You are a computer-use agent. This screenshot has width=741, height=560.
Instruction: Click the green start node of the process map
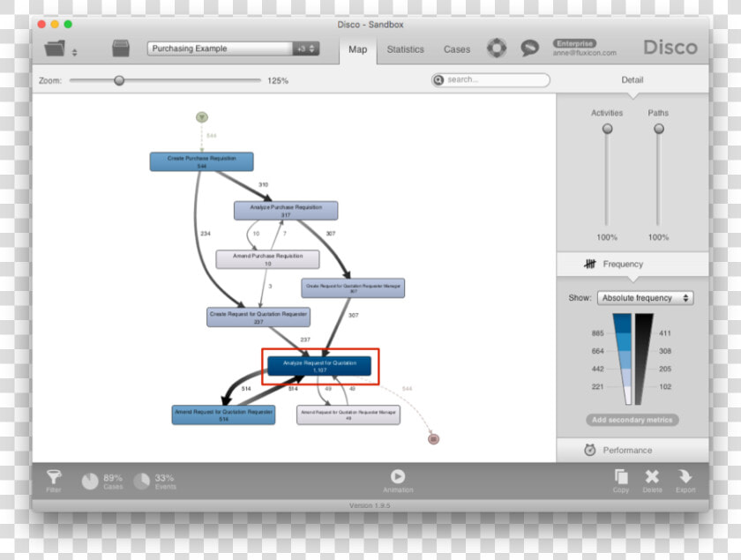202,117
